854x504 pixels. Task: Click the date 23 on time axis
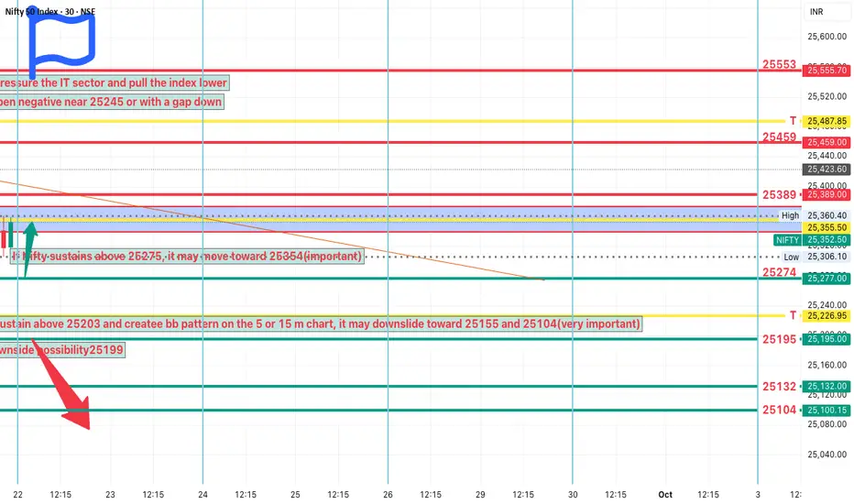tap(110, 494)
